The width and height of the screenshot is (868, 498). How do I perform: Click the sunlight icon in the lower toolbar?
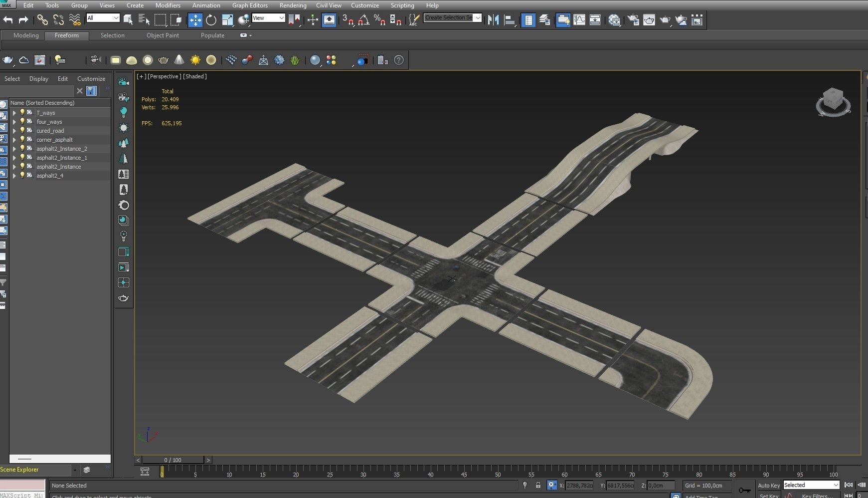(x=195, y=60)
